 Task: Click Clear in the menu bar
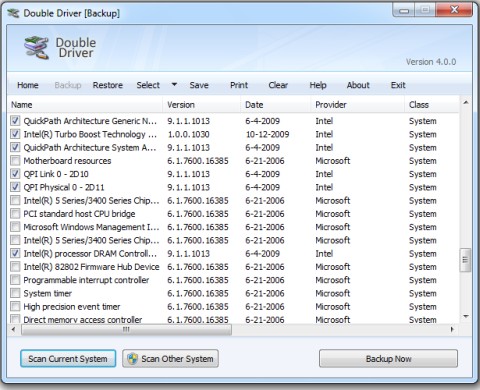click(x=278, y=85)
